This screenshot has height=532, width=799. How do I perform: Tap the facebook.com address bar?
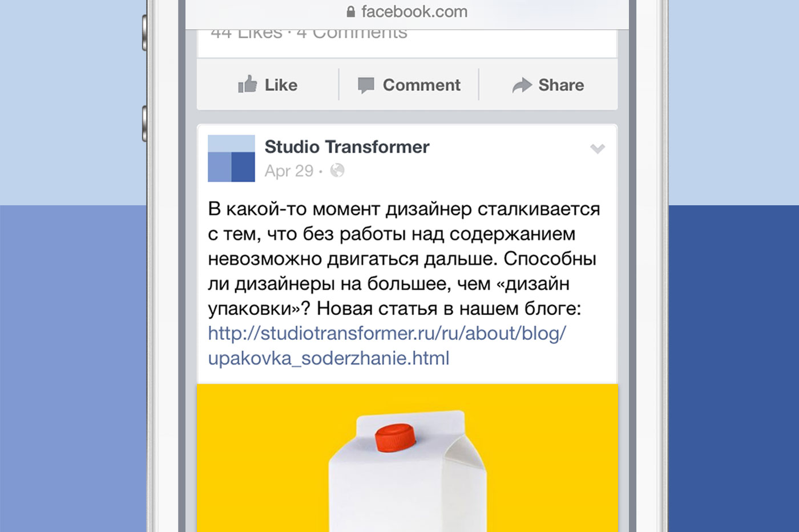coord(407,11)
